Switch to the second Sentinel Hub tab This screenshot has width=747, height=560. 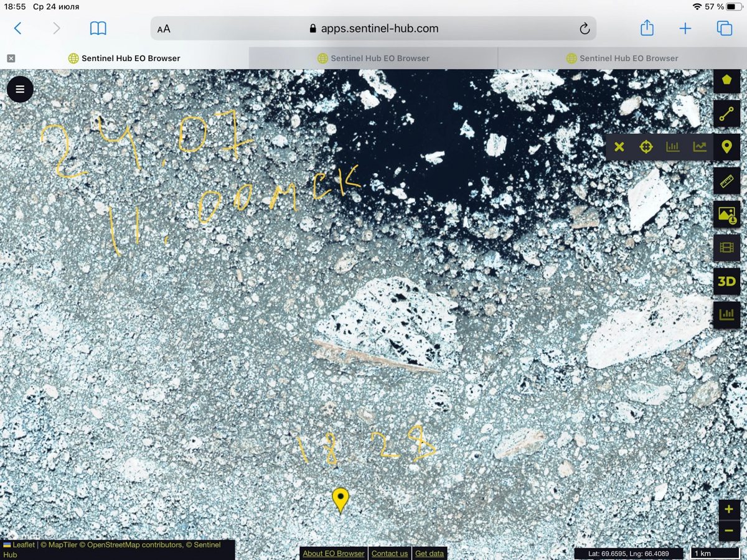374,58
